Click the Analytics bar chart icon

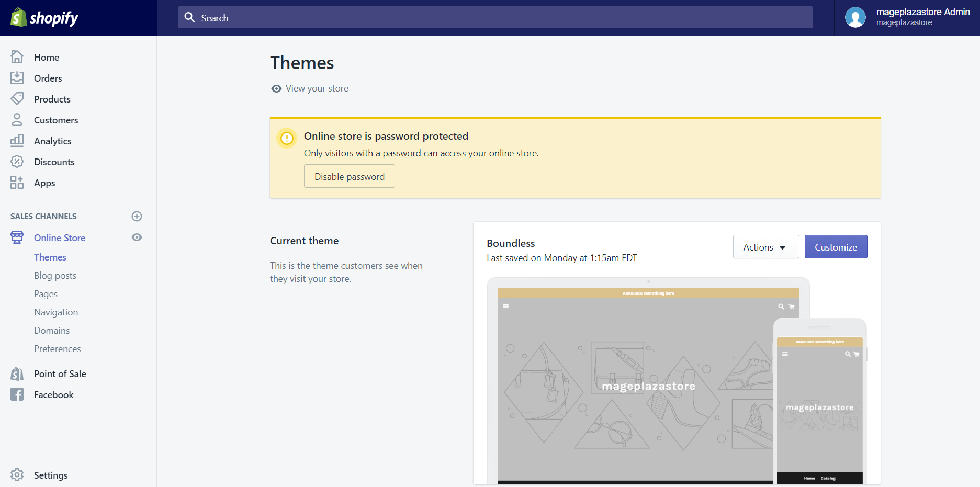[x=17, y=140]
